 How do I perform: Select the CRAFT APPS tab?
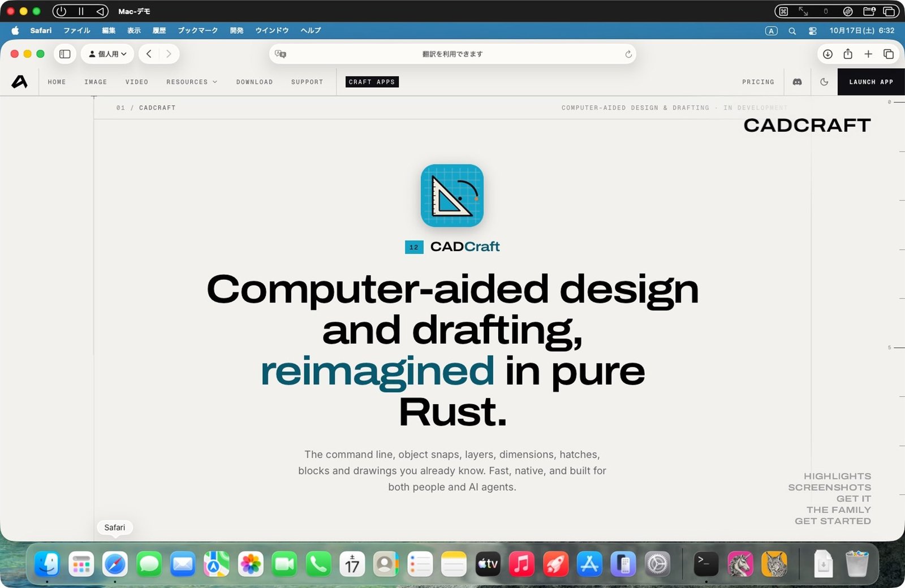tap(372, 82)
